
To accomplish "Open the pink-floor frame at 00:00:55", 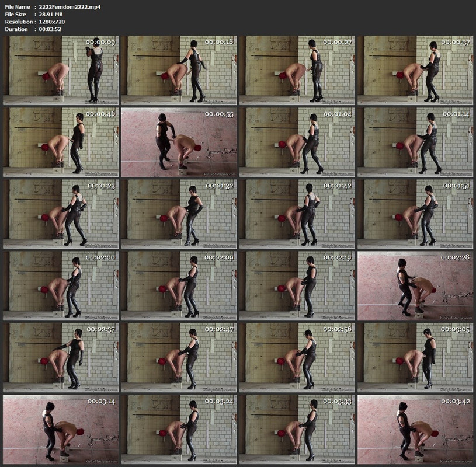I will [179, 142].
